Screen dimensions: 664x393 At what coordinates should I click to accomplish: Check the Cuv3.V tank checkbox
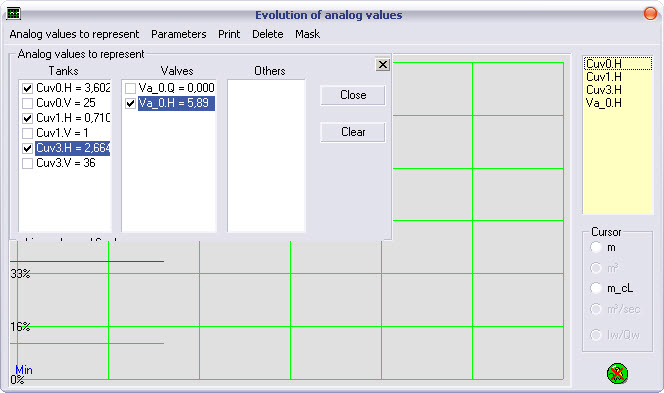click(x=28, y=163)
